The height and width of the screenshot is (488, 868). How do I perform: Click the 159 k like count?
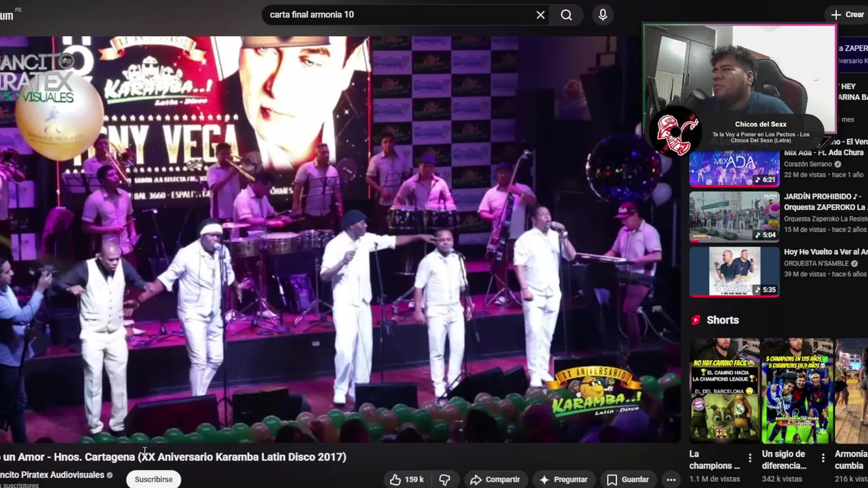point(414,480)
